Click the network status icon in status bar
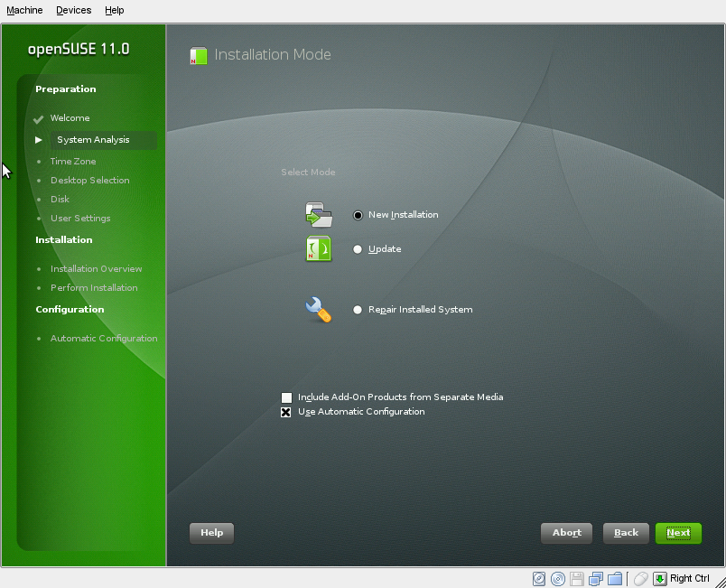Screen dimensions: 726x588 coord(596,578)
